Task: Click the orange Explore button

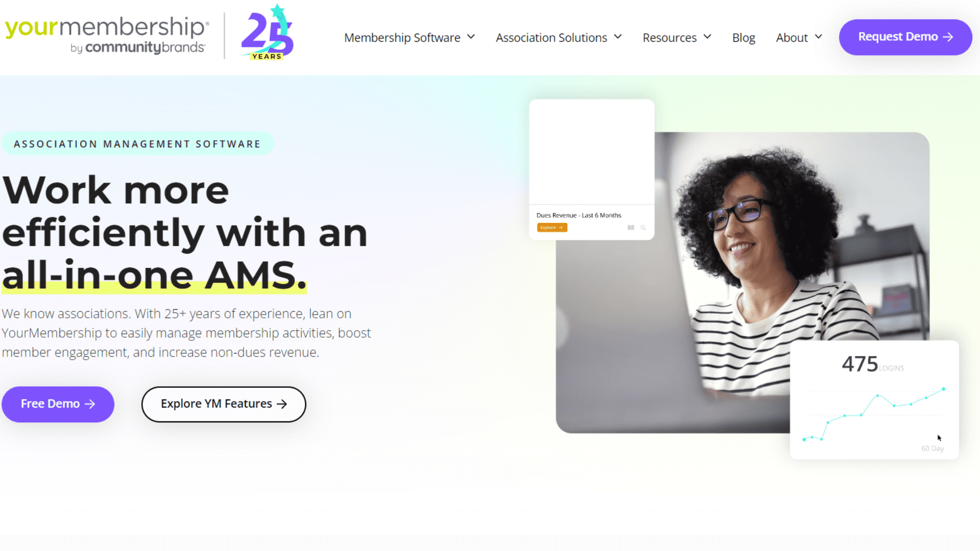Action: click(552, 228)
